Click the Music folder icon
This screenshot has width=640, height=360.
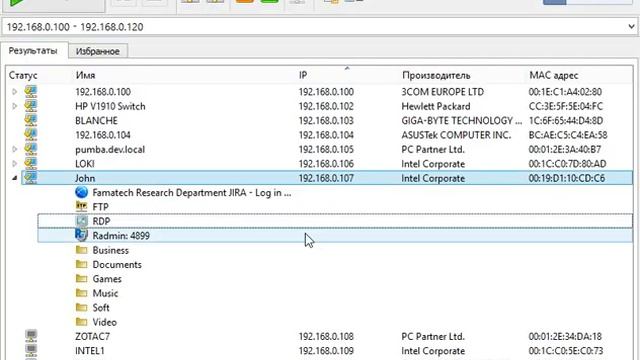coord(82,293)
